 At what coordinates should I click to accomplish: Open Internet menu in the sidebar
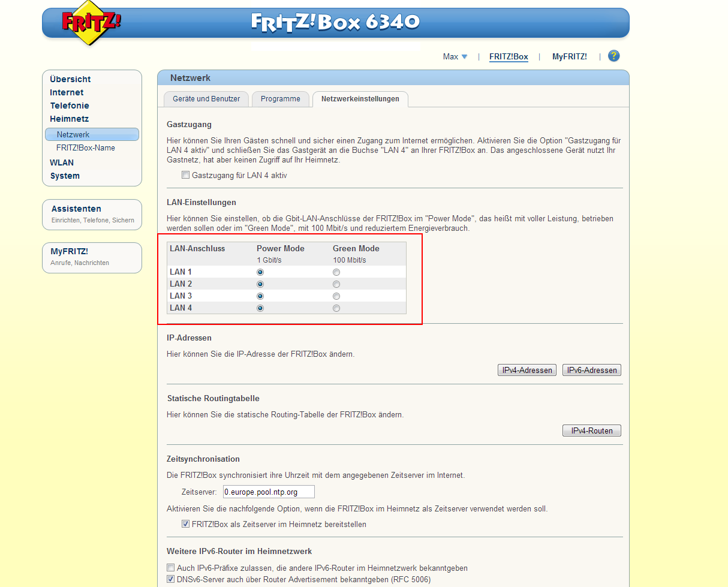point(67,92)
